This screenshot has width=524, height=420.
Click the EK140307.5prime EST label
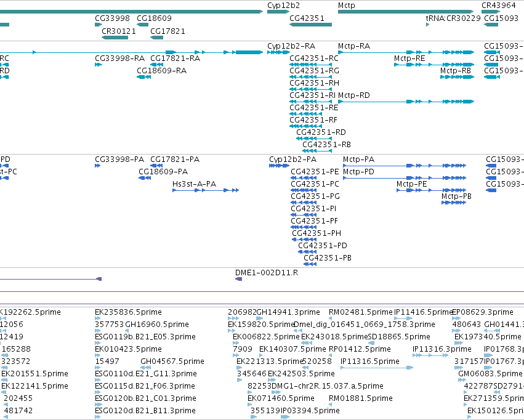coord(292,350)
